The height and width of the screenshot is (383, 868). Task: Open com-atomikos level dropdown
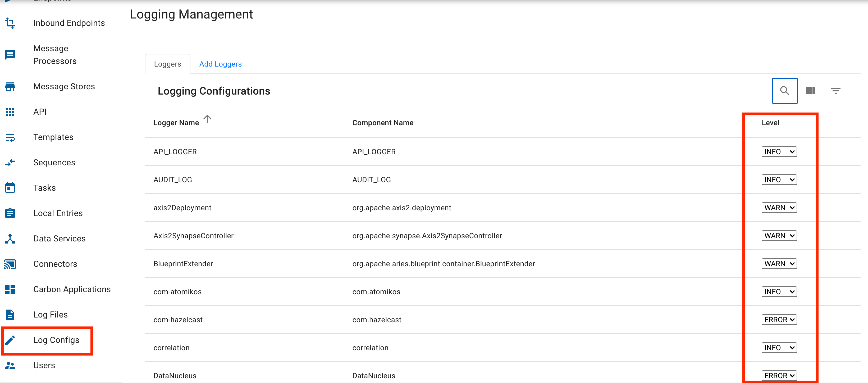click(x=779, y=292)
